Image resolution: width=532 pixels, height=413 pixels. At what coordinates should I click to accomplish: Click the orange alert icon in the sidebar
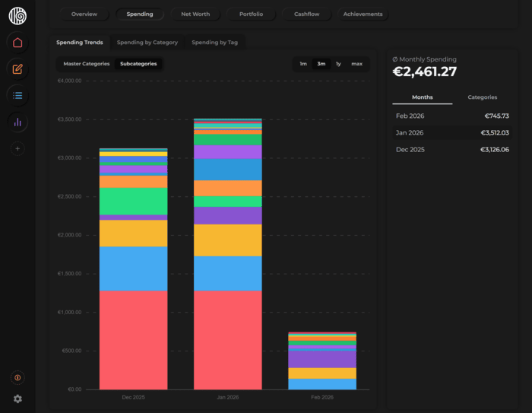tap(17, 377)
